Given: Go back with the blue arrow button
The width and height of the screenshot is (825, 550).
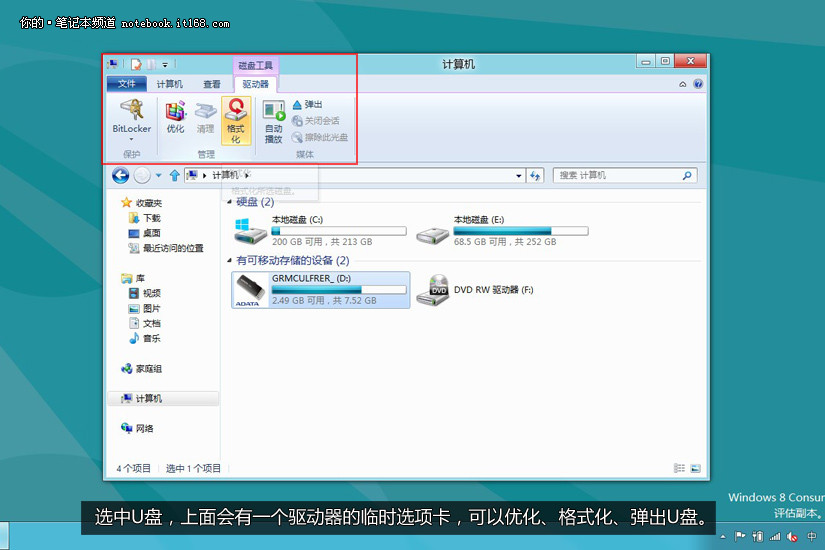Looking at the screenshot, I should tap(120, 175).
